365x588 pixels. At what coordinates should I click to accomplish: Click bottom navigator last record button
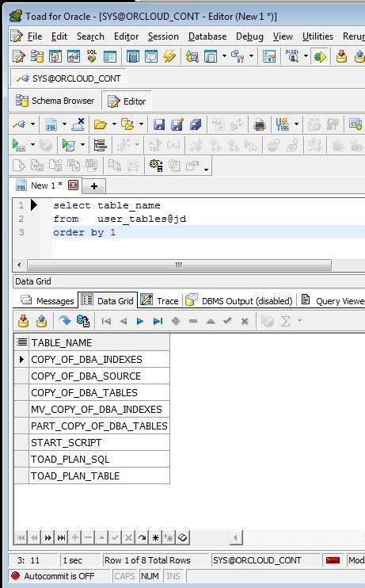coord(62,538)
